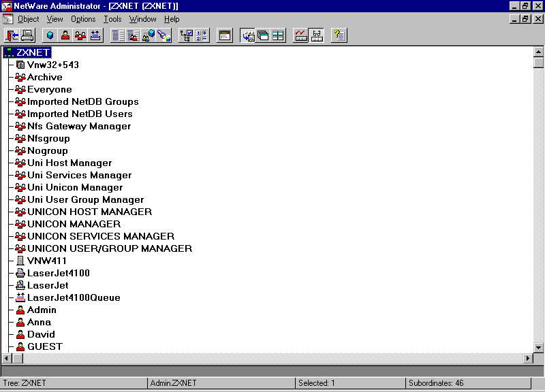Open the Window menu
The height and width of the screenshot is (392, 545).
point(143,19)
